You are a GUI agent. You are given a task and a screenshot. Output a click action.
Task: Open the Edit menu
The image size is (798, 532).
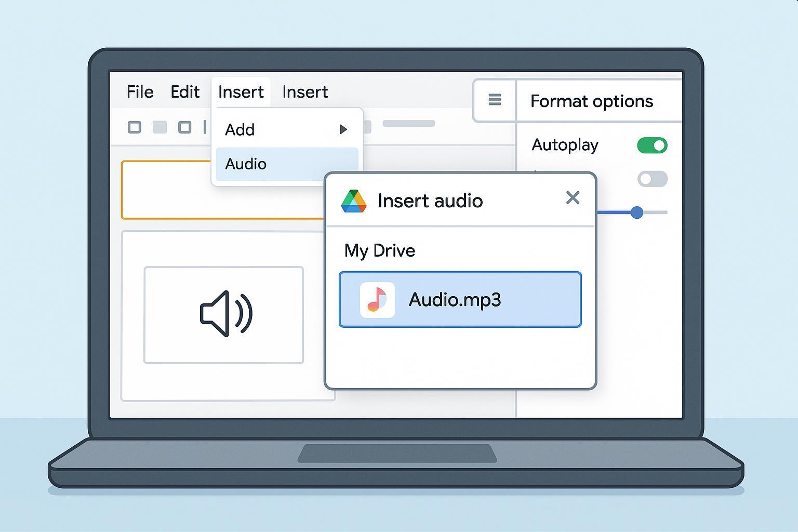click(x=185, y=92)
